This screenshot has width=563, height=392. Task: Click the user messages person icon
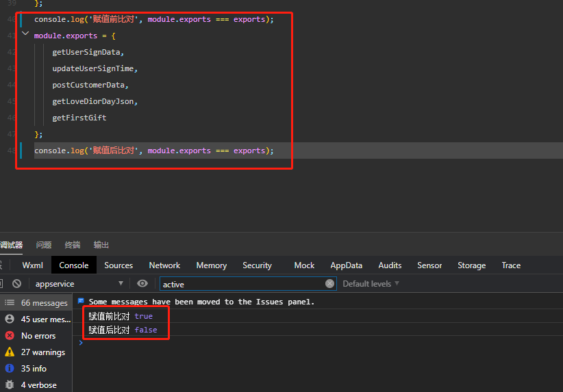10,319
